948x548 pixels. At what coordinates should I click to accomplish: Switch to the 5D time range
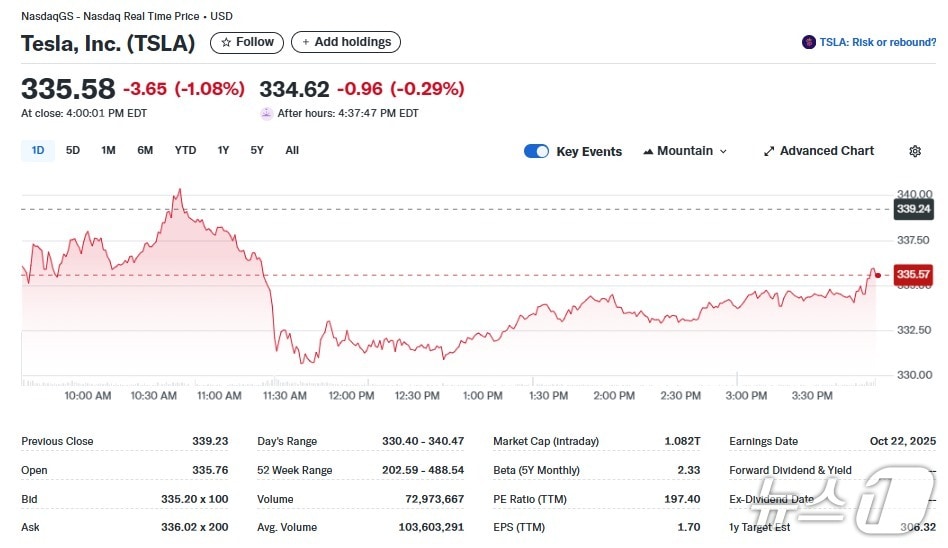point(73,150)
